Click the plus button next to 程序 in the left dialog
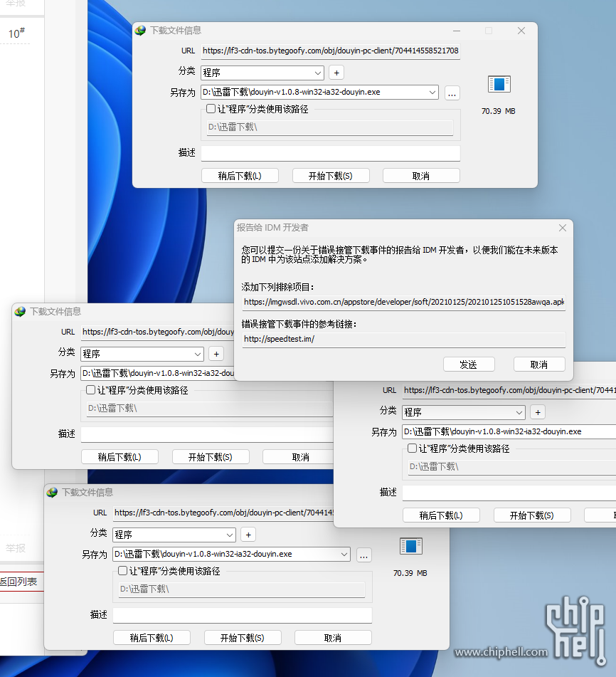This screenshot has width=616, height=677. click(x=216, y=354)
